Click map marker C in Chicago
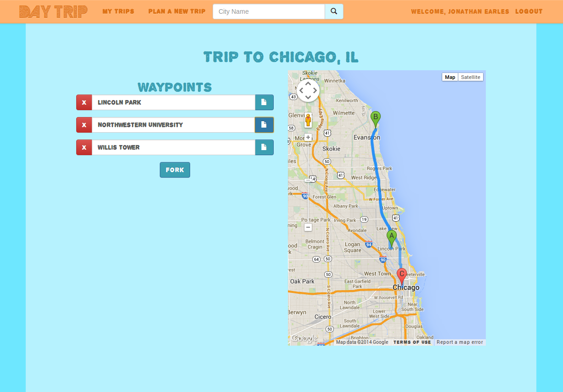 [x=402, y=277]
